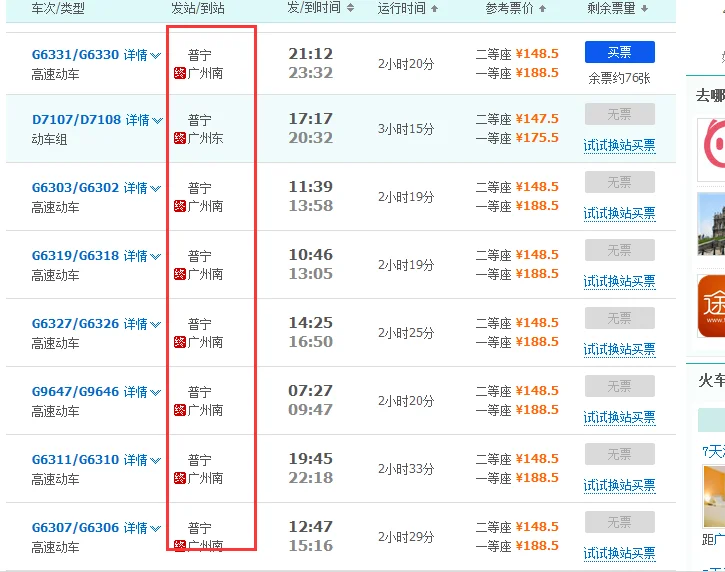Click 发站/到站 column header
Image resolution: width=725 pixels, height=572 pixels.
coord(198,8)
